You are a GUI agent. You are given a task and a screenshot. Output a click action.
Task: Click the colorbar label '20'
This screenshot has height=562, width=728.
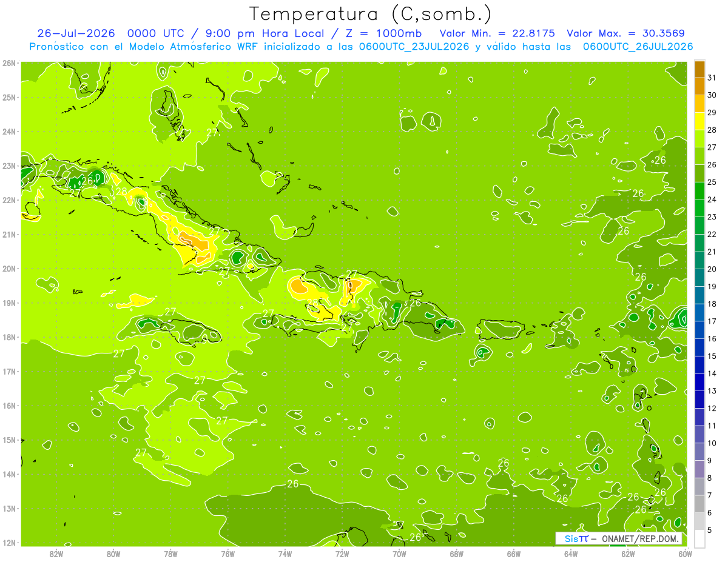[712, 269]
